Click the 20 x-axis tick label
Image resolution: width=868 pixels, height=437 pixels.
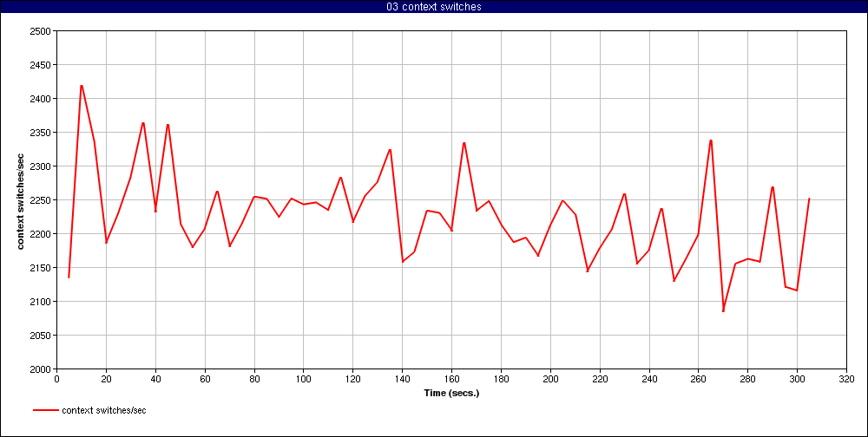(x=106, y=379)
